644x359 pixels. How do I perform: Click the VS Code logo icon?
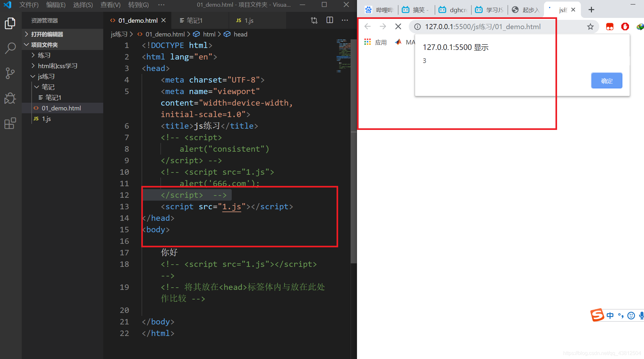point(7,5)
